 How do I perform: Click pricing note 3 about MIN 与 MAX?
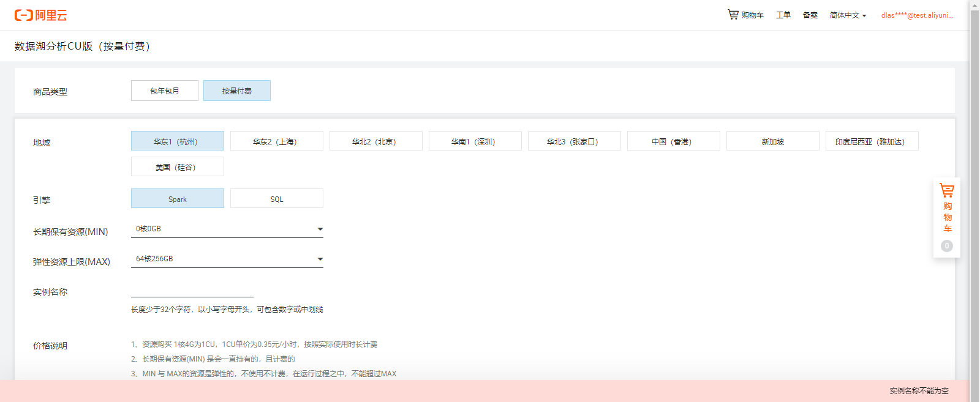(263, 374)
